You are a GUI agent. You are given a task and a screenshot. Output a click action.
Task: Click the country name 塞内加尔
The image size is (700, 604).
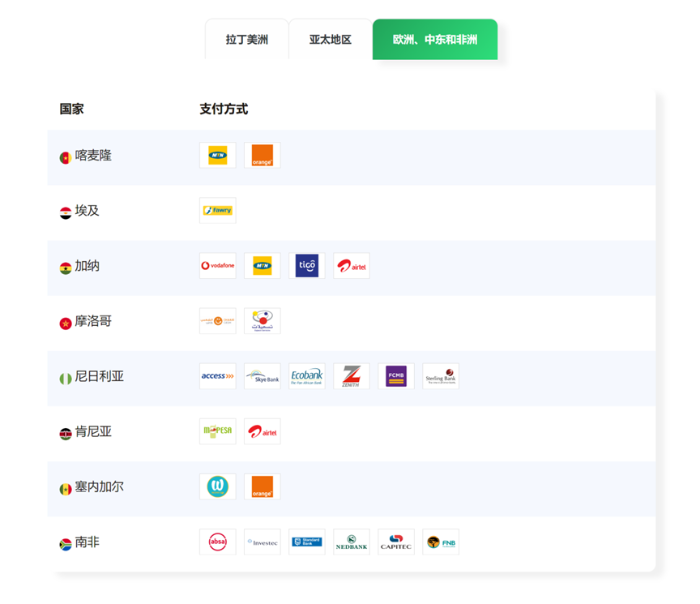coord(99,487)
